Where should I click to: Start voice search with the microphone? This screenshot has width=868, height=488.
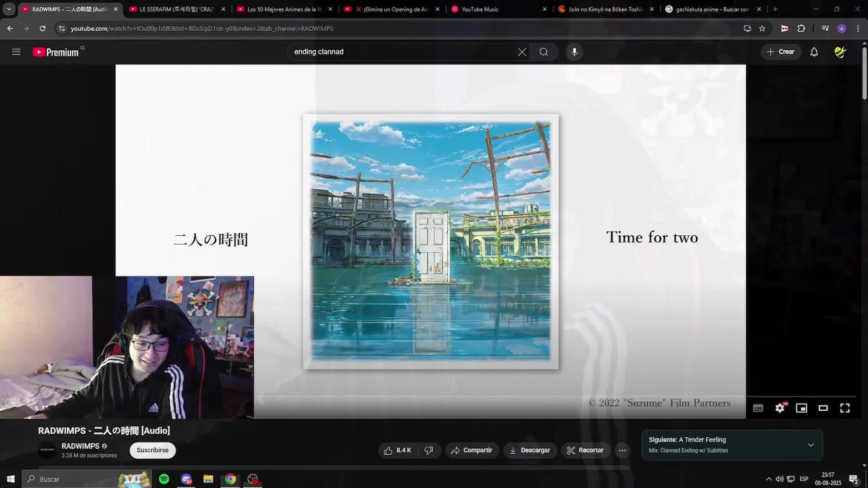pos(574,52)
